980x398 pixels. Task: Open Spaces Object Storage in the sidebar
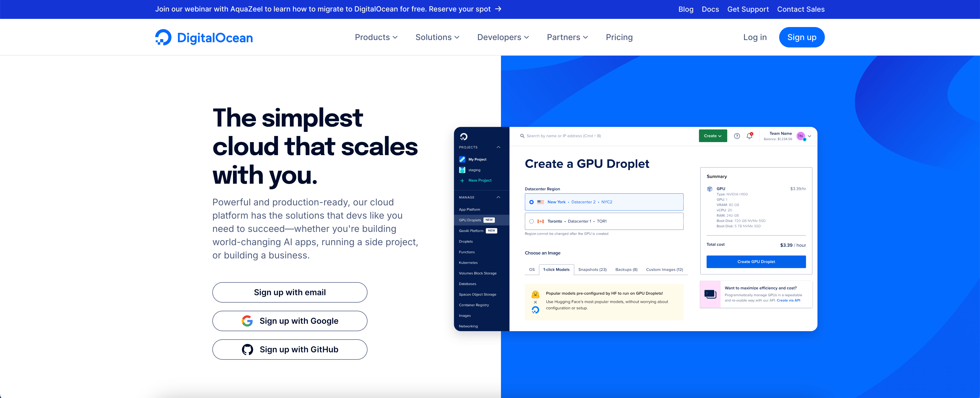coord(477,295)
